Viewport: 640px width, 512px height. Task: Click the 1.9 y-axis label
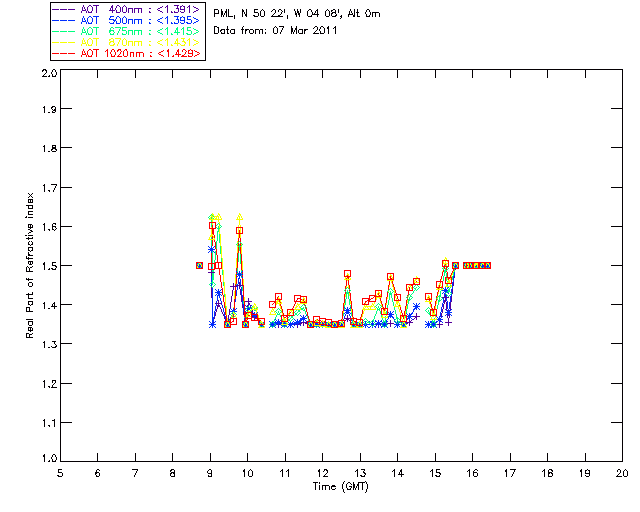coord(49,109)
